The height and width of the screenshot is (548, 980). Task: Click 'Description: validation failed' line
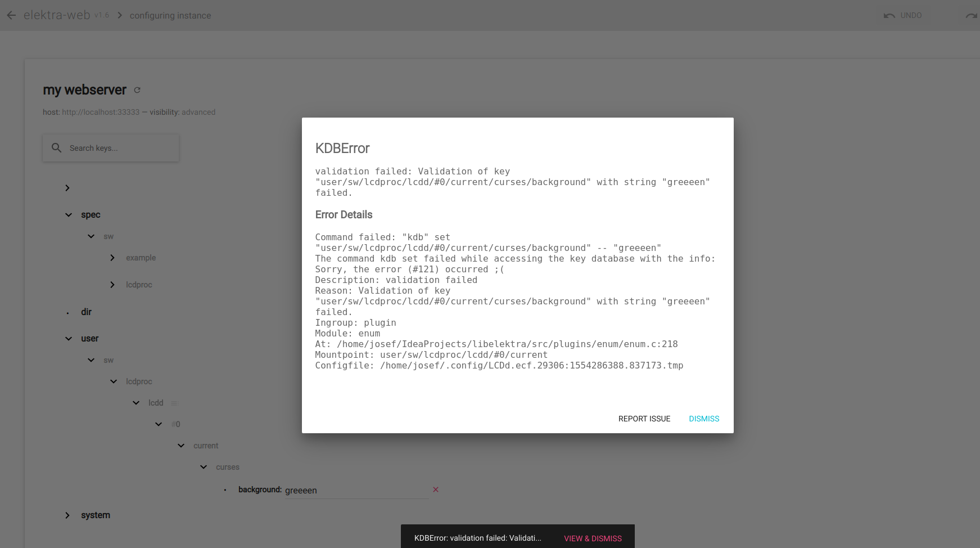click(x=396, y=280)
